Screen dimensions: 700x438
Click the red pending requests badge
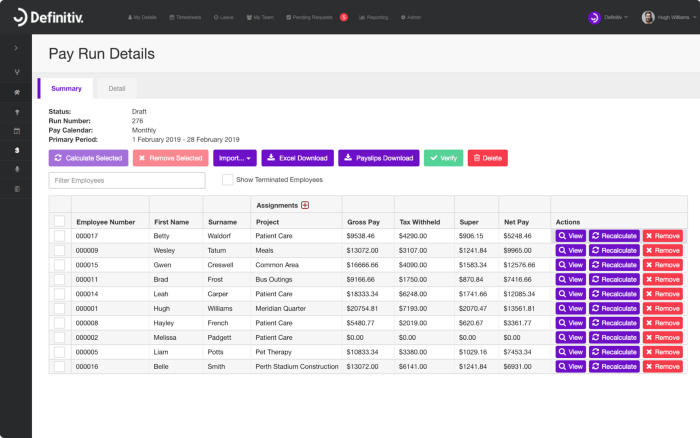tap(344, 17)
